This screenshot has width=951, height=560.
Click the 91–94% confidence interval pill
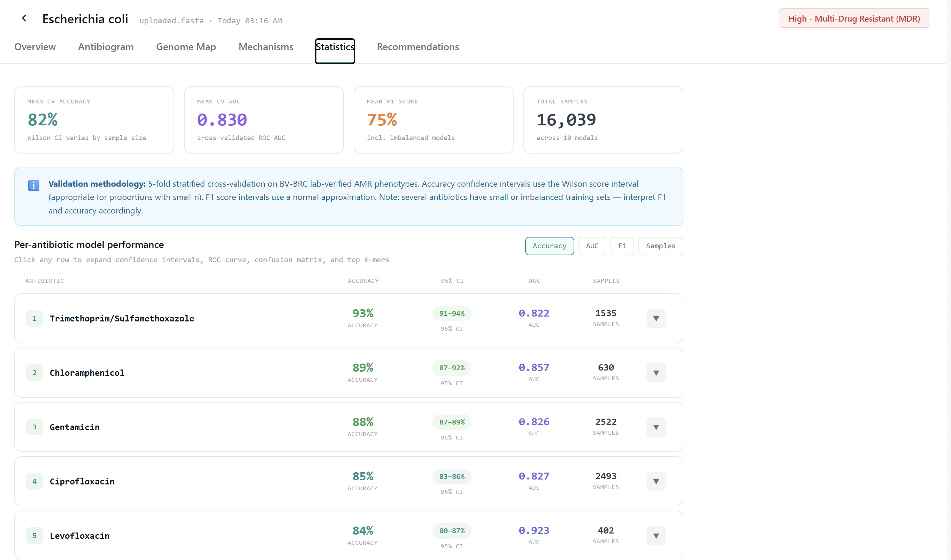point(452,313)
